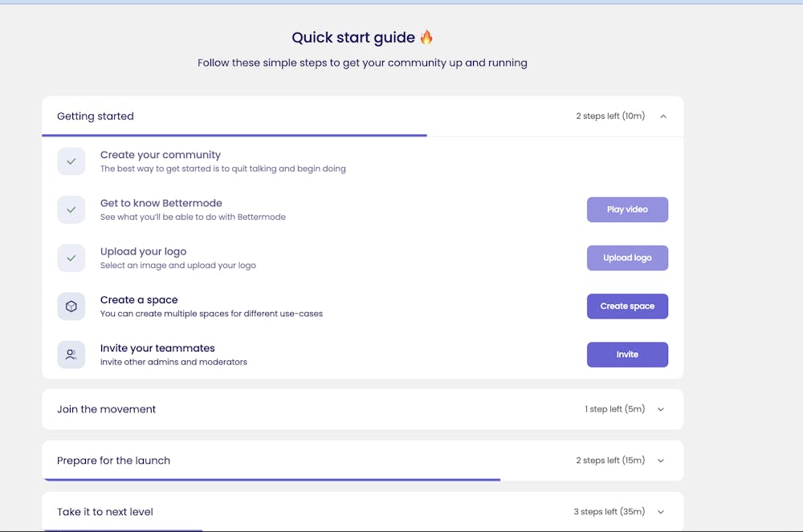Expand the Prepare for the launch section

660,461
